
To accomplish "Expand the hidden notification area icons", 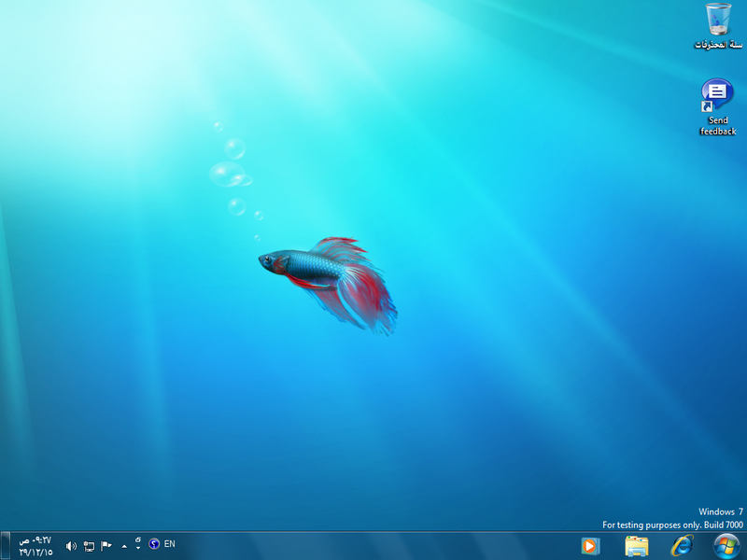I will (124, 546).
